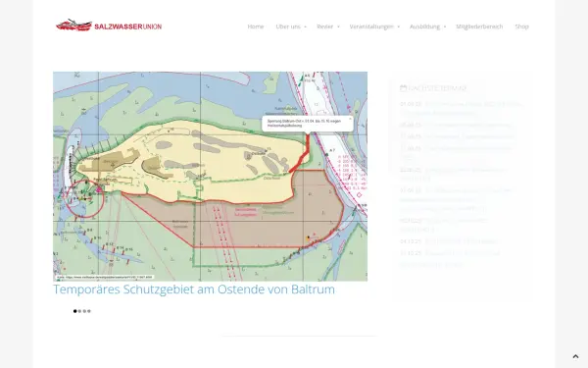Select the third slider dot
The image size is (588, 368).
[84, 311]
